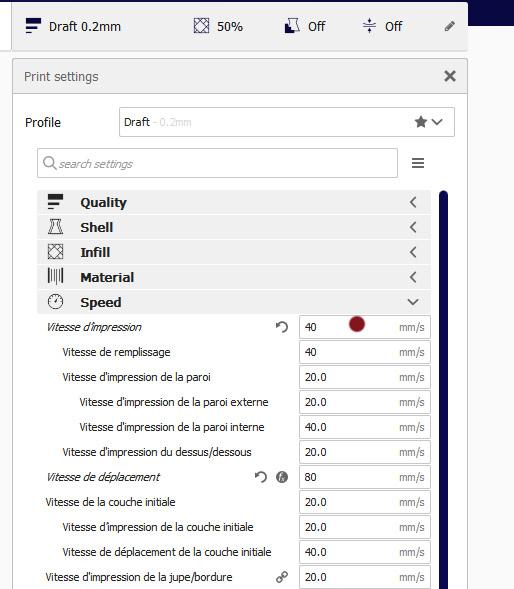Click the support Off summary text

tap(316, 26)
